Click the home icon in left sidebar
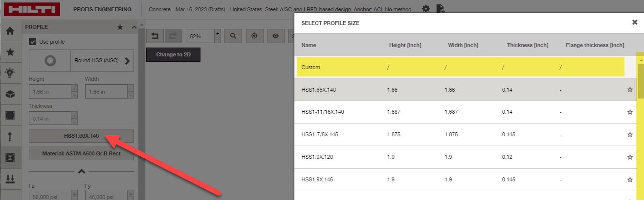Image resolution: width=644 pixels, height=200 pixels. [10, 31]
